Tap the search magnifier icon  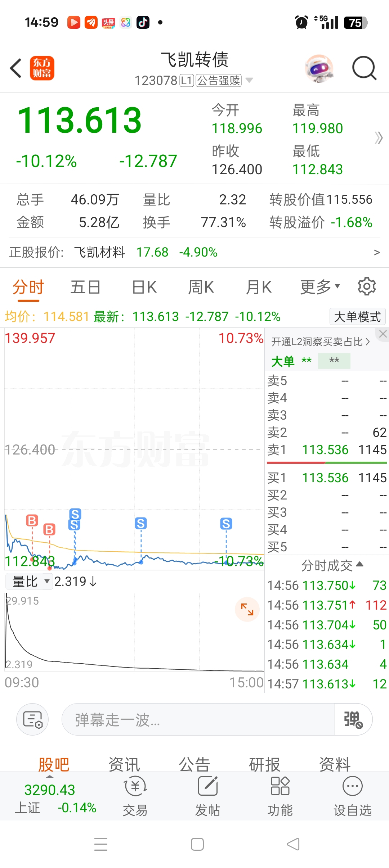point(364,68)
